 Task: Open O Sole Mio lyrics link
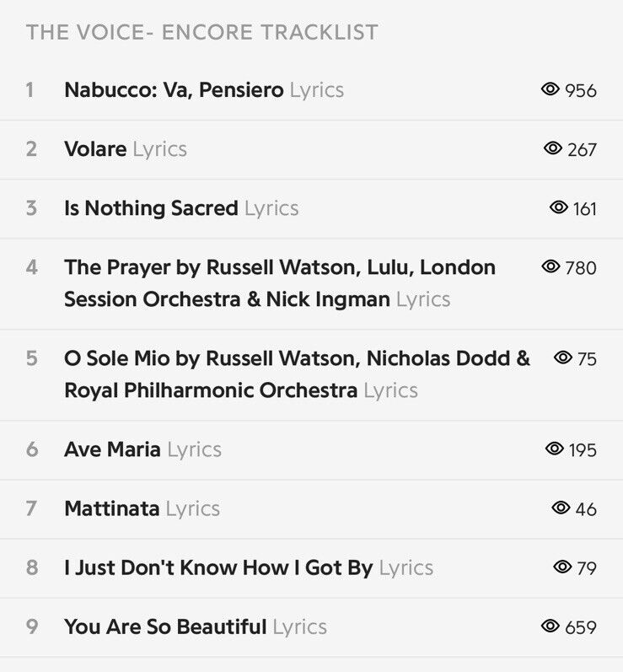(297, 374)
